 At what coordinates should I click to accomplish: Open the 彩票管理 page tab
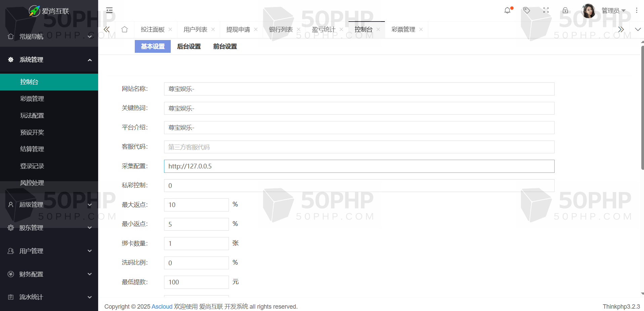pos(403,30)
